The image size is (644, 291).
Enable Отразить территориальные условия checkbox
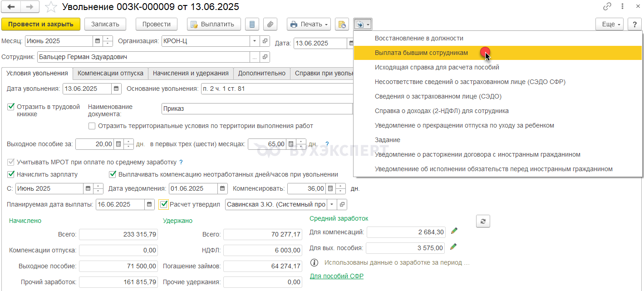point(92,126)
